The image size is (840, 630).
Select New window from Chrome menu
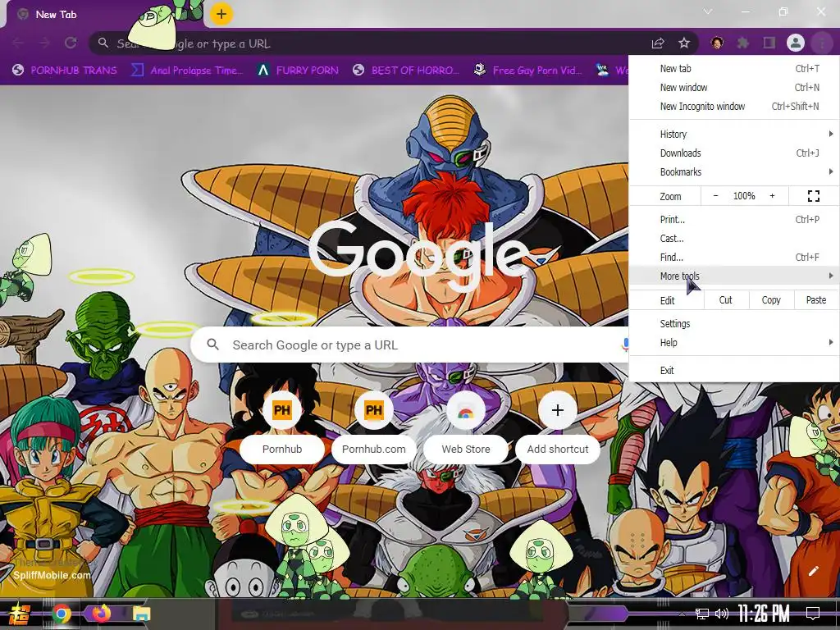click(x=734, y=87)
